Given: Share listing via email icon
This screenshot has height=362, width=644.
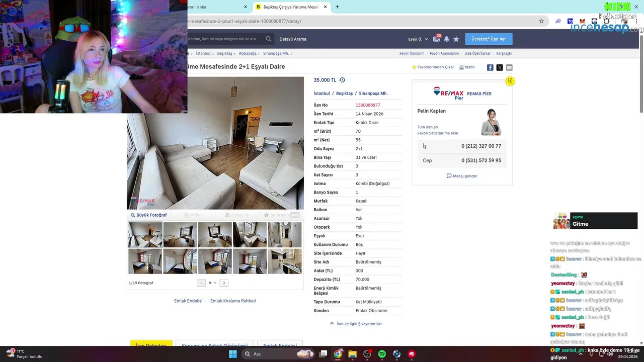Looking at the screenshot, I should 509,67.
